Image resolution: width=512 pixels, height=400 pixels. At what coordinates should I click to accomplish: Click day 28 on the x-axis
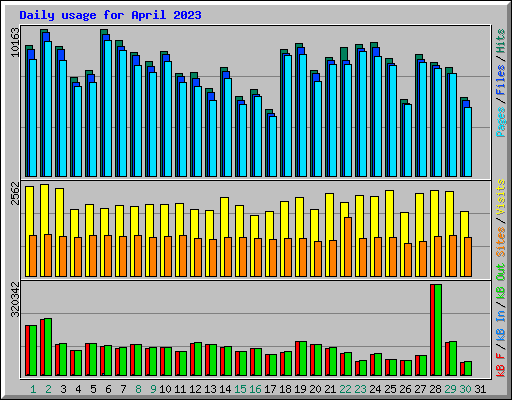(x=435, y=389)
